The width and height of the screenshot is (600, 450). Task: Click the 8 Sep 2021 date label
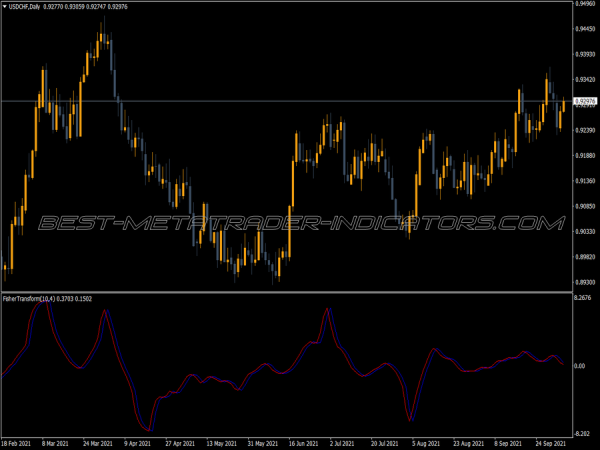click(509, 444)
